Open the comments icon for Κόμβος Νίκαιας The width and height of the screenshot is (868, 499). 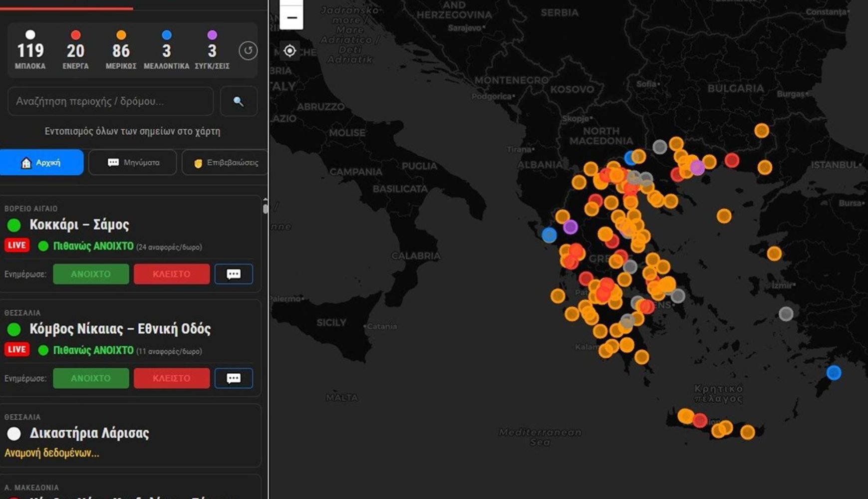[234, 378]
